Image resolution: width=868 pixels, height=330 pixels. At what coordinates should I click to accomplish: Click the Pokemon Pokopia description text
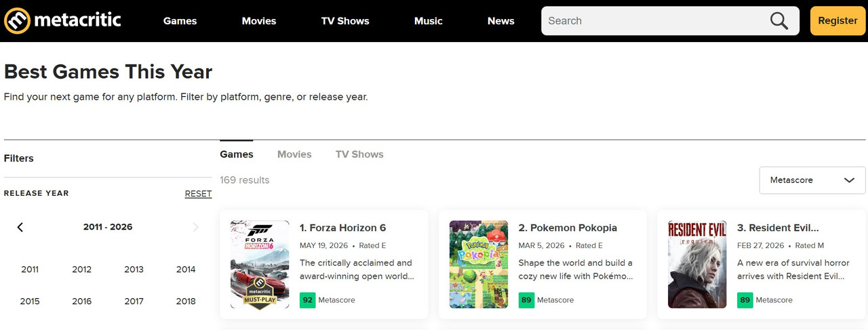pyautogui.click(x=576, y=270)
